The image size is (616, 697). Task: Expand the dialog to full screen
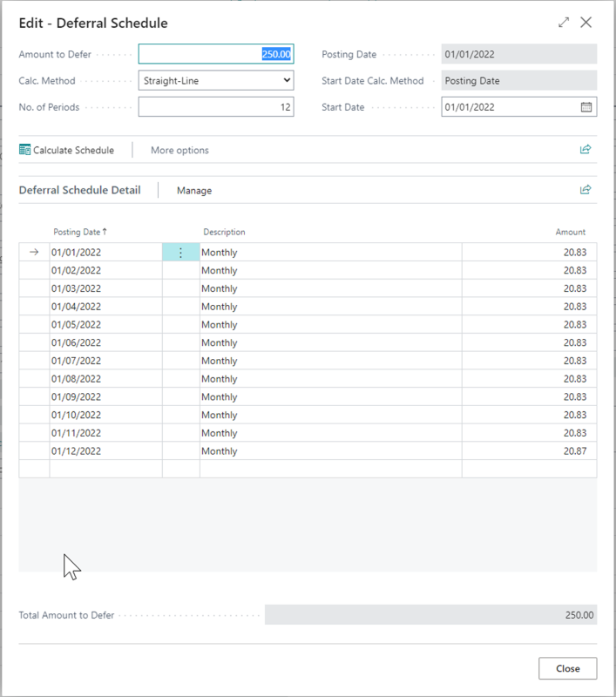(564, 23)
